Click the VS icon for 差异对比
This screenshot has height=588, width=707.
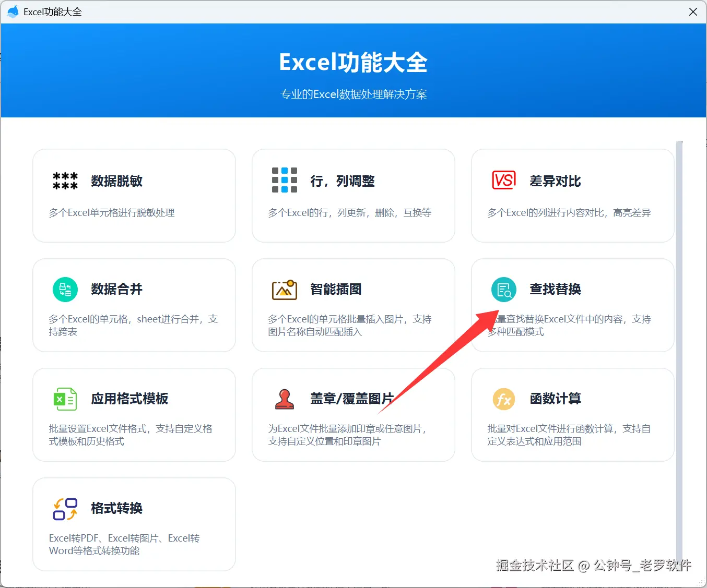(x=504, y=180)
